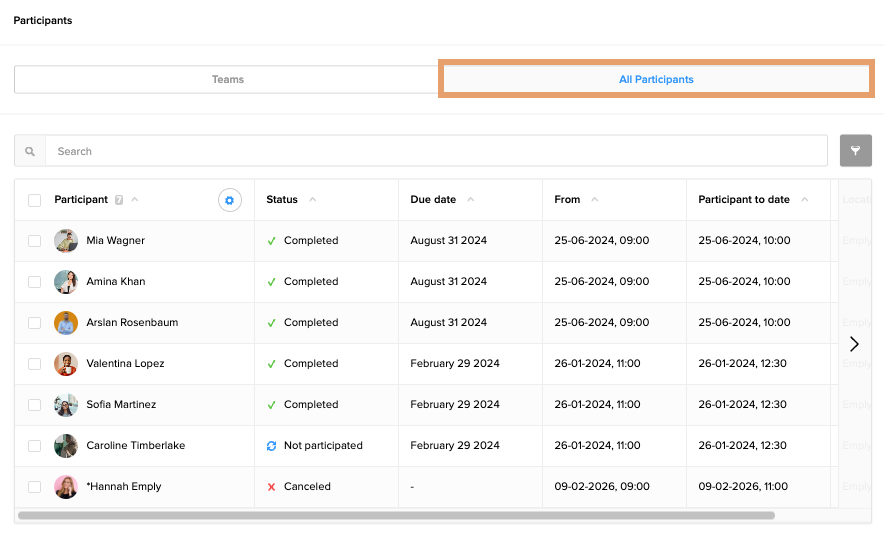Click Mia Wagner's avatar
The height and width of the screenshot is (549, 884).
pos(66,241)
